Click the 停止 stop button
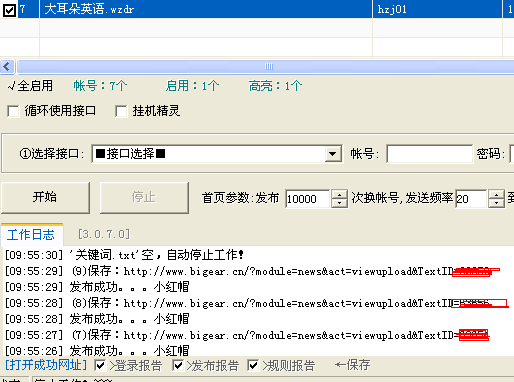 [144, 197]
